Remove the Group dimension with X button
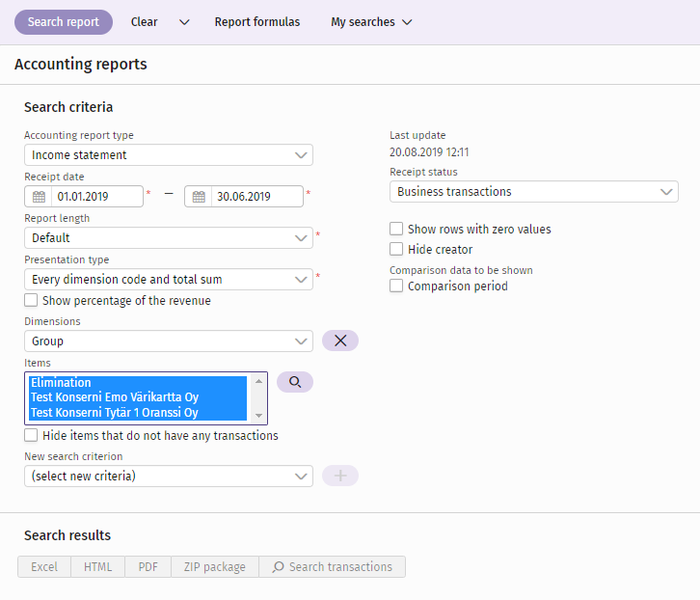This screenshot has width=700, height=600. (340, 341)
